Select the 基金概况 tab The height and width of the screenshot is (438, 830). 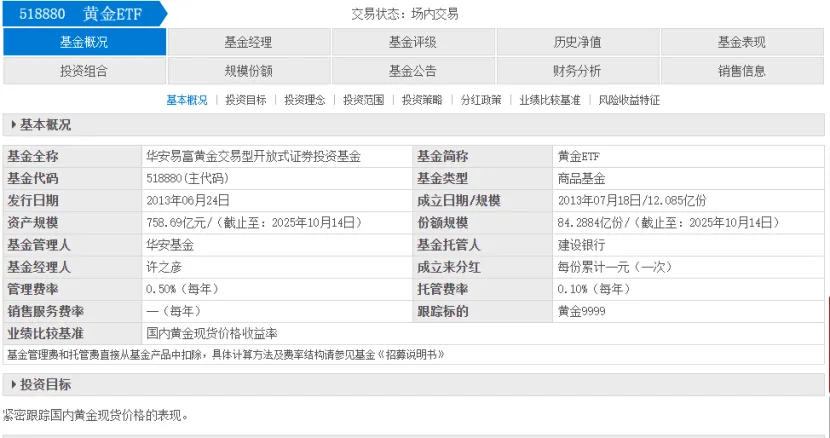[x=84, y=42]
